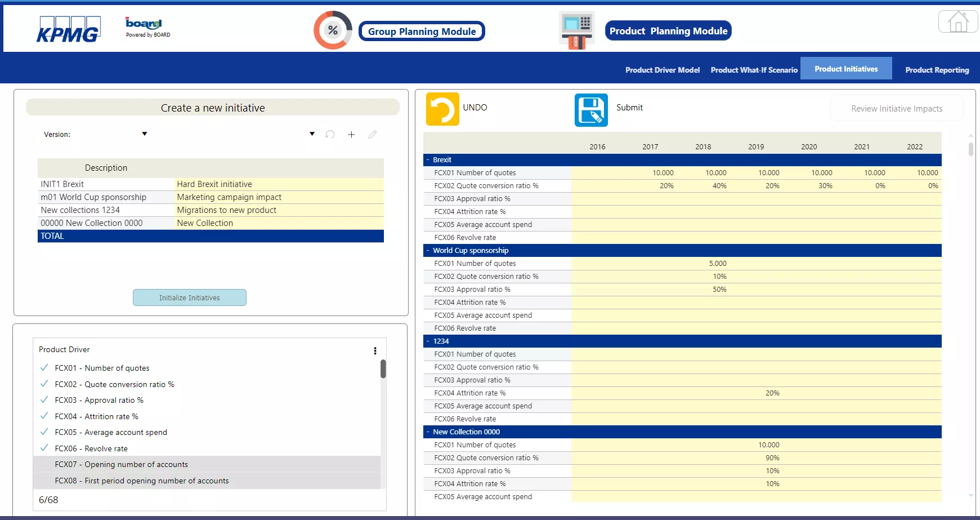Image resolution: width=980 pixels, height=520 pixels.
Task: Click the plus icon to add initiative
Action: pos(351,135)
